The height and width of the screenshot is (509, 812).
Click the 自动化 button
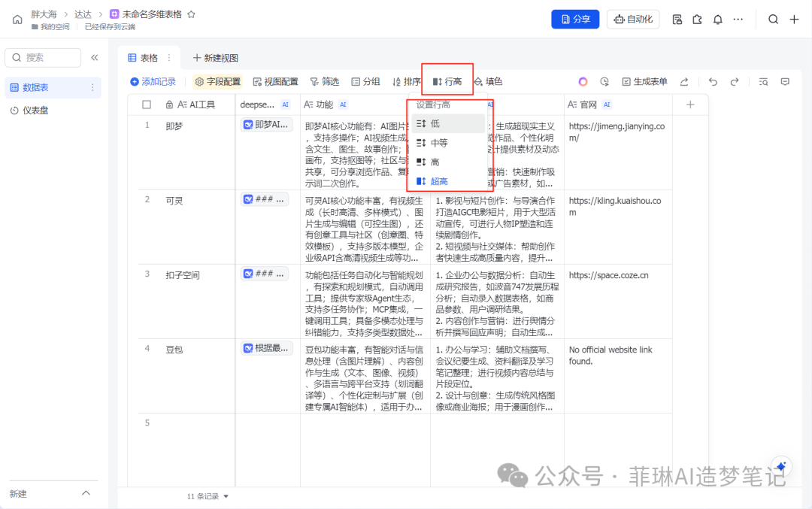point(633,19)
